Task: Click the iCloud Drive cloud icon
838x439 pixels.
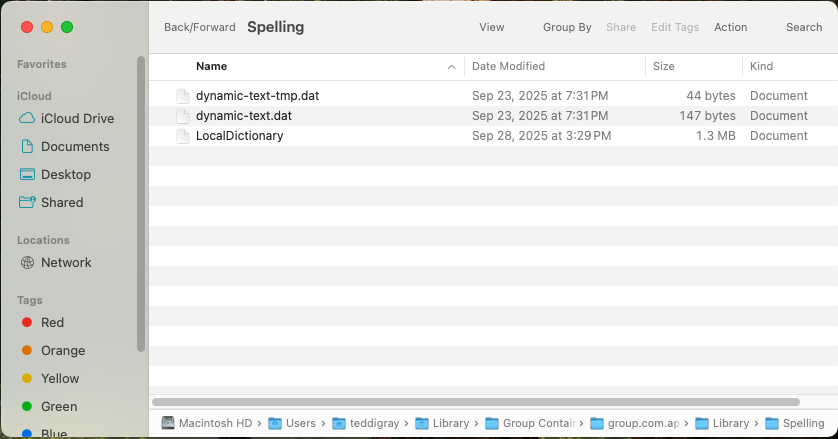Action: (x=27, y=118)
